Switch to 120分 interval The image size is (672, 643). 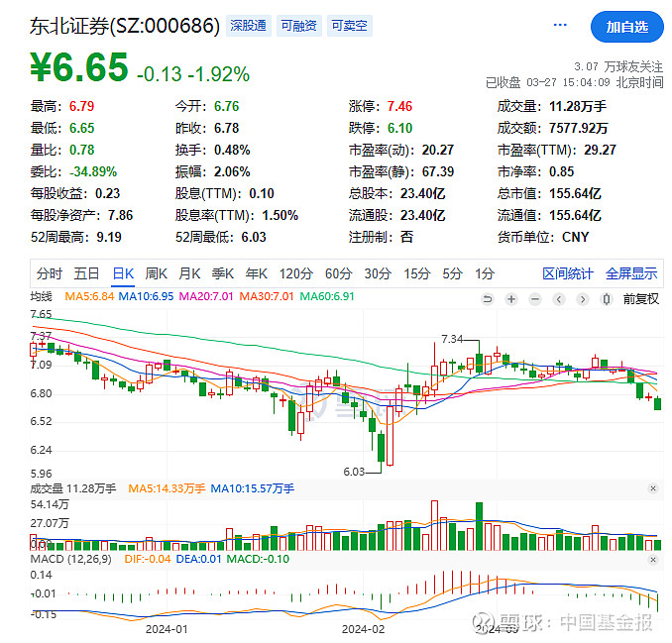[x=296, y=273]
